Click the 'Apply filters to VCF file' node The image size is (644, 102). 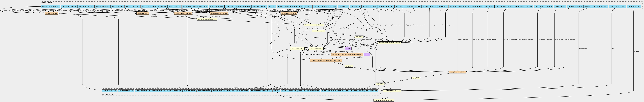click(458, 72)
